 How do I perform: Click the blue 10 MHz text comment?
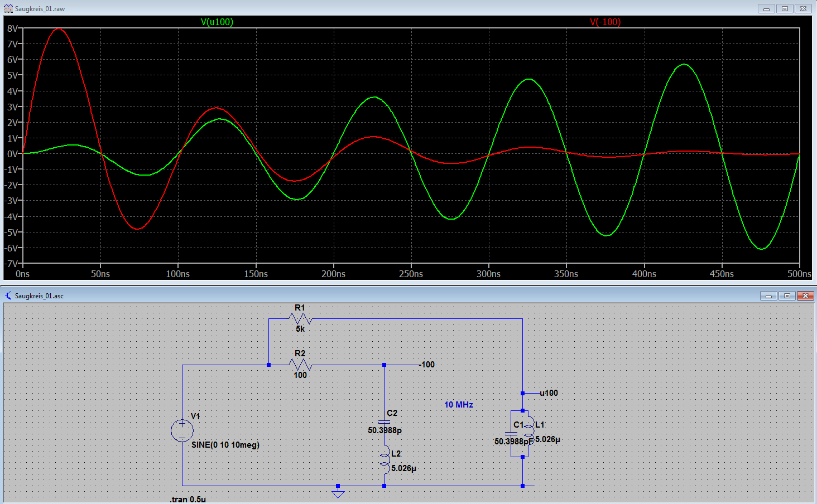pyautogui.click(x=459, y=405)
